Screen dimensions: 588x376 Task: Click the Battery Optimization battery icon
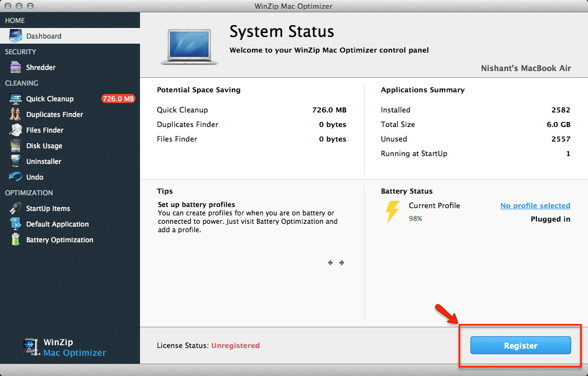(x=16, y=240)
